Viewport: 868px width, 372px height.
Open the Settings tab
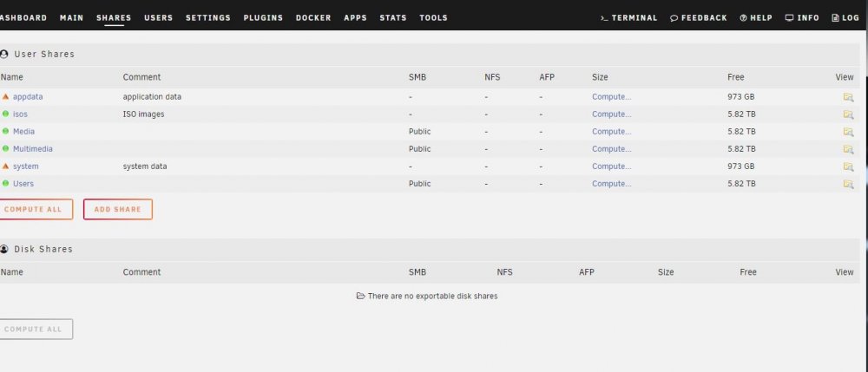click(x=208, y=17)
